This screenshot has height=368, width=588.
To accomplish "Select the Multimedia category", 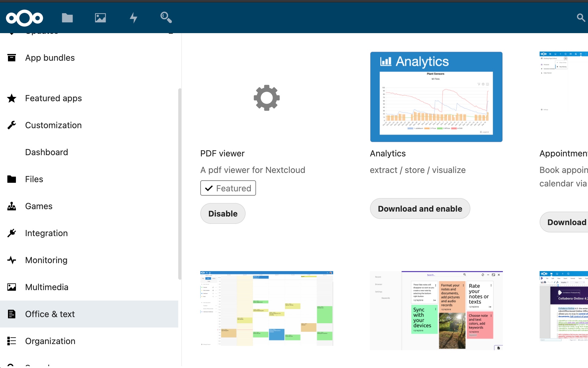I will point(89,287).
